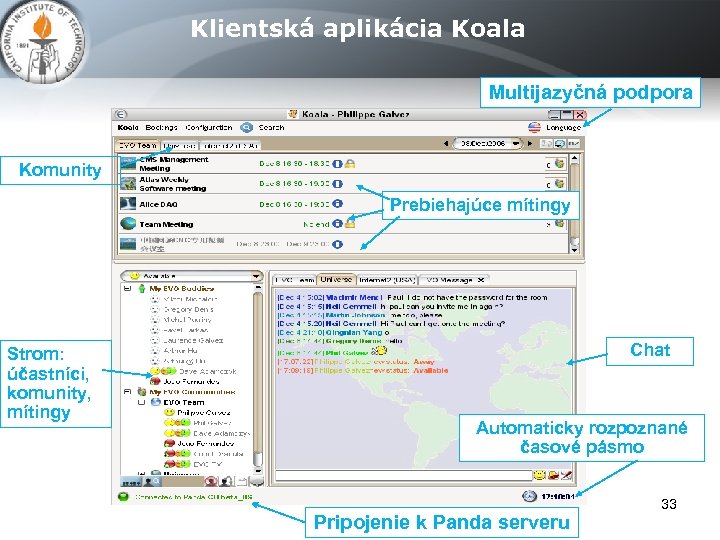Click buddy tree scrollbar down arrow
This screenshot has height=540, width=720.
pyautogui.click(x=258, y=471)
